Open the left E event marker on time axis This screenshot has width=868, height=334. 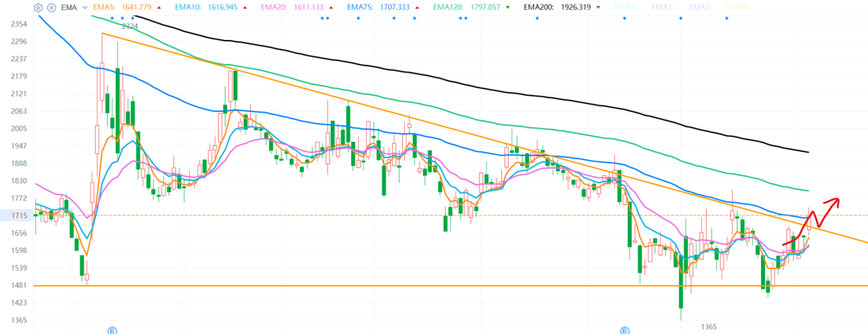113,329
